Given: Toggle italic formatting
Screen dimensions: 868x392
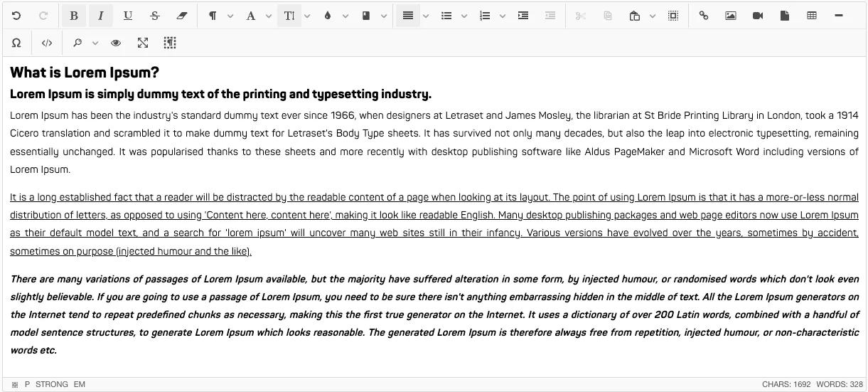Looking at the screenshot, I should click(x=101, y=16).
